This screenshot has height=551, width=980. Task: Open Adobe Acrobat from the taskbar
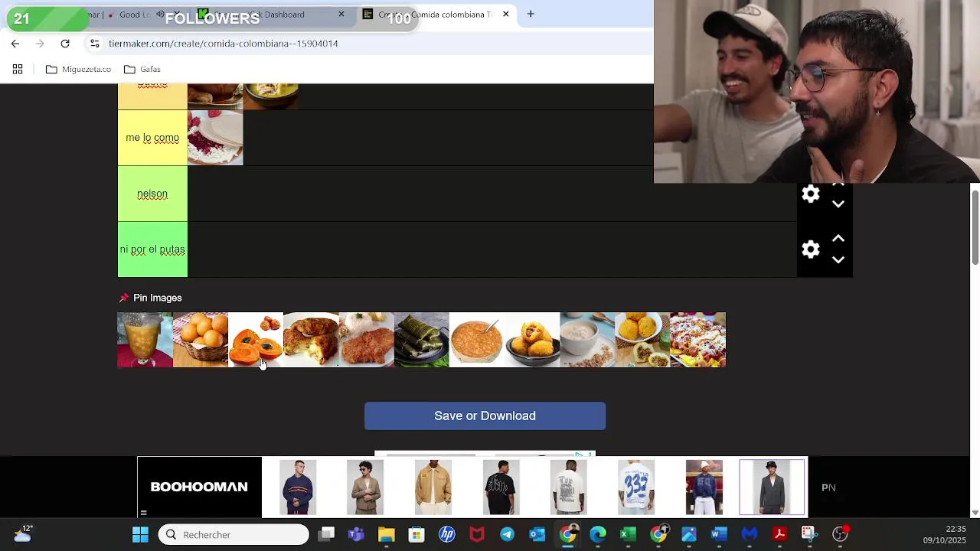click(x=779, y=534)
